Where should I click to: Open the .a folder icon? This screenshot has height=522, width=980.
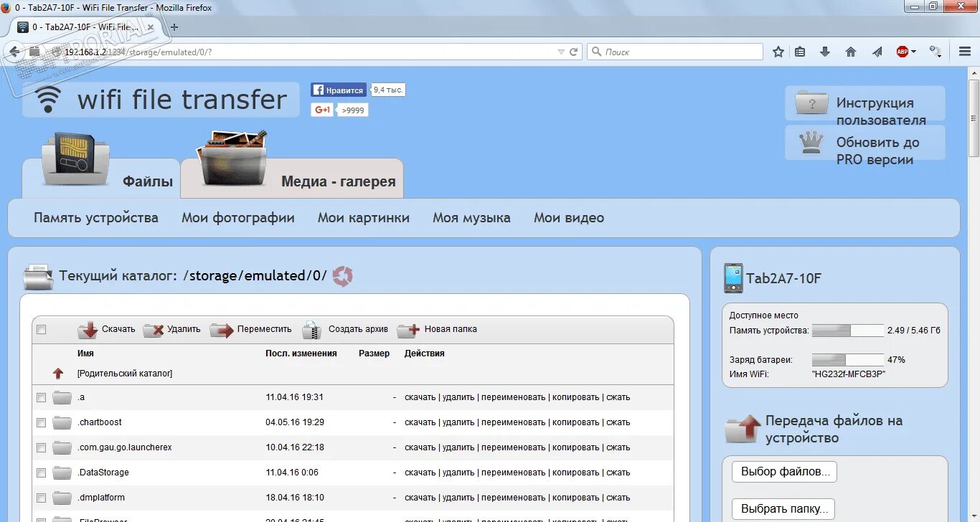[62, 397]
